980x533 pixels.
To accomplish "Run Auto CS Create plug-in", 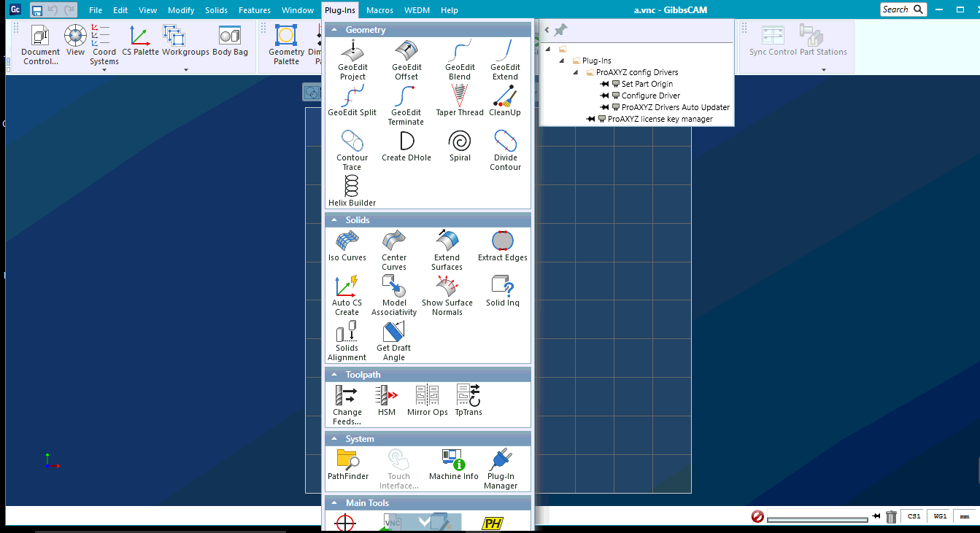I will pos(347,295).
